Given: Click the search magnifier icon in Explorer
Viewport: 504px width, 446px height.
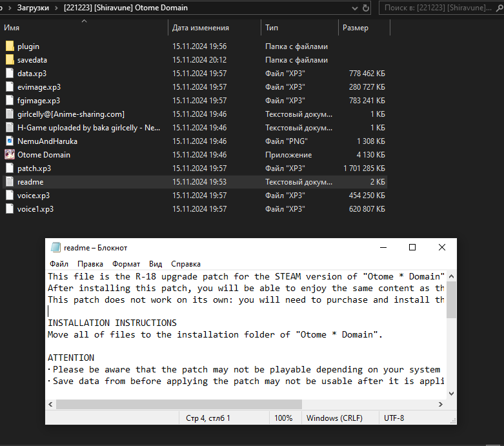Looking at the screenshot, I should point(499,8).
